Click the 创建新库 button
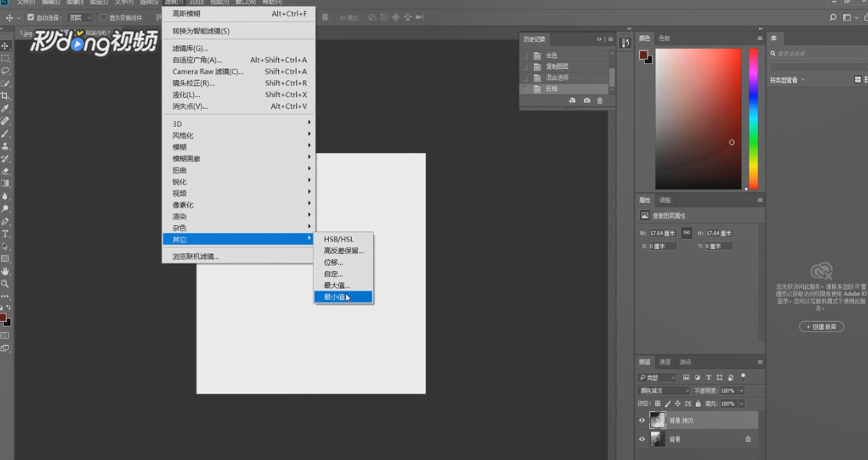 tap(822, 327)
